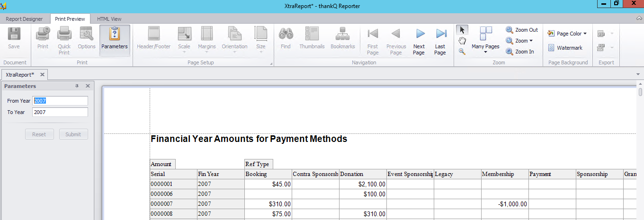Click the To Year input field

pyautogui.click(x=60, y=112)
